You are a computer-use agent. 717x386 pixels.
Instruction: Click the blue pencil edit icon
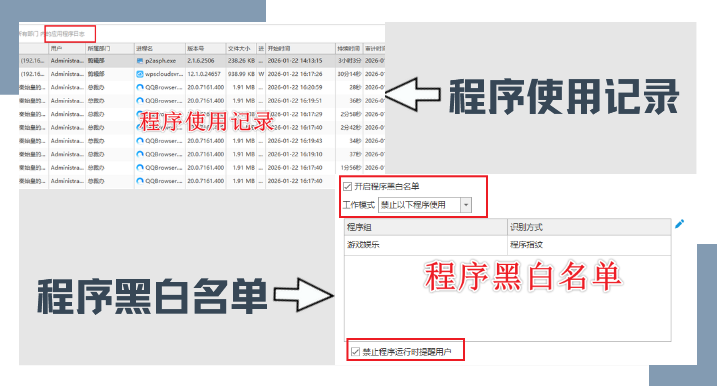[680, 224]
